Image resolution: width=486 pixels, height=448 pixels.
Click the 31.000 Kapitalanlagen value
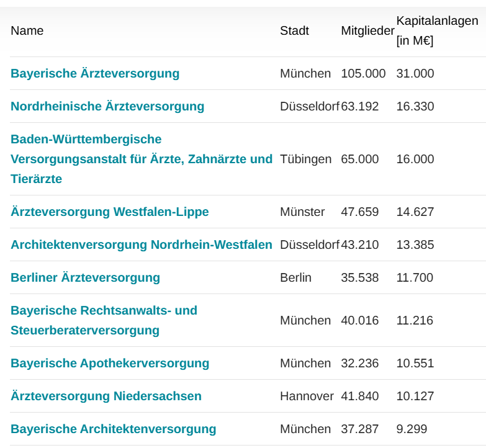pos(415,73)
